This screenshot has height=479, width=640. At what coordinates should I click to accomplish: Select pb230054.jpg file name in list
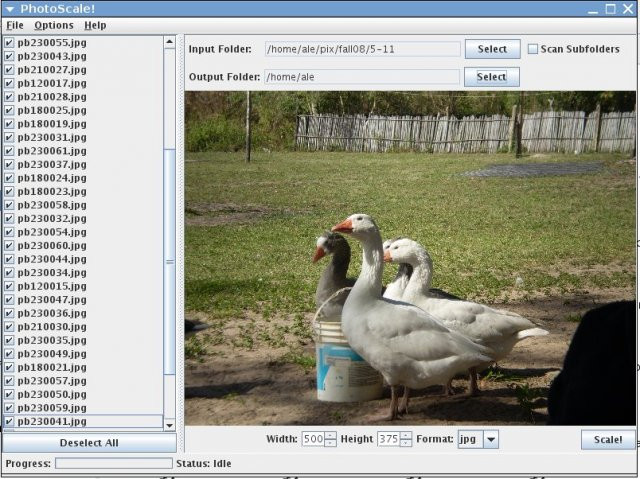(x=52, y=232)
